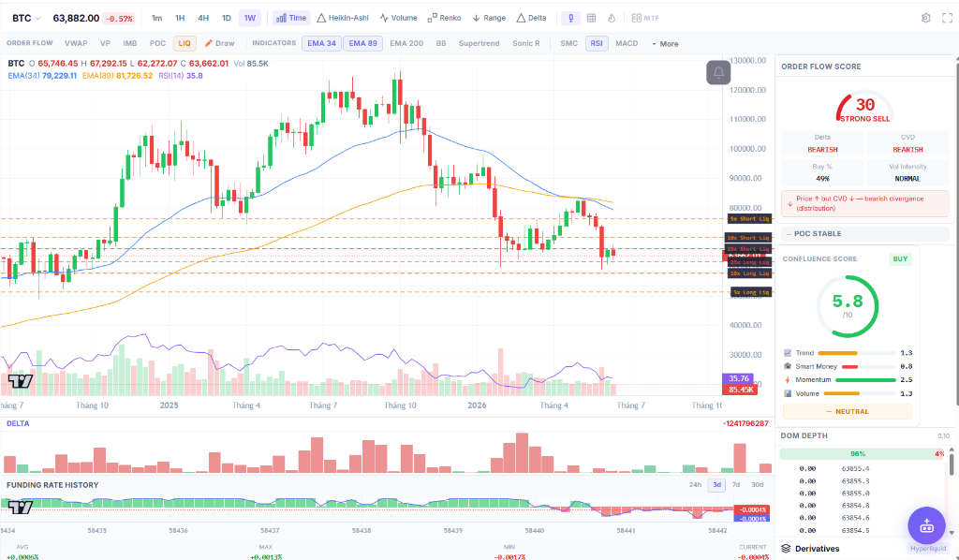The width and height of the screenshot is (959, 560).
Task: Switch to Time chart type
Action: click(x=291, y=19)
